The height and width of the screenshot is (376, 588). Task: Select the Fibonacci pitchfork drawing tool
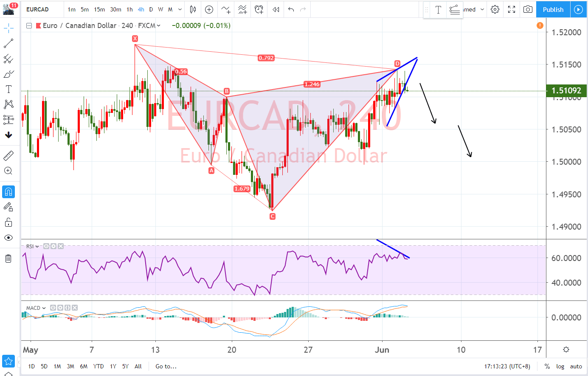click(x=8, y=59)
